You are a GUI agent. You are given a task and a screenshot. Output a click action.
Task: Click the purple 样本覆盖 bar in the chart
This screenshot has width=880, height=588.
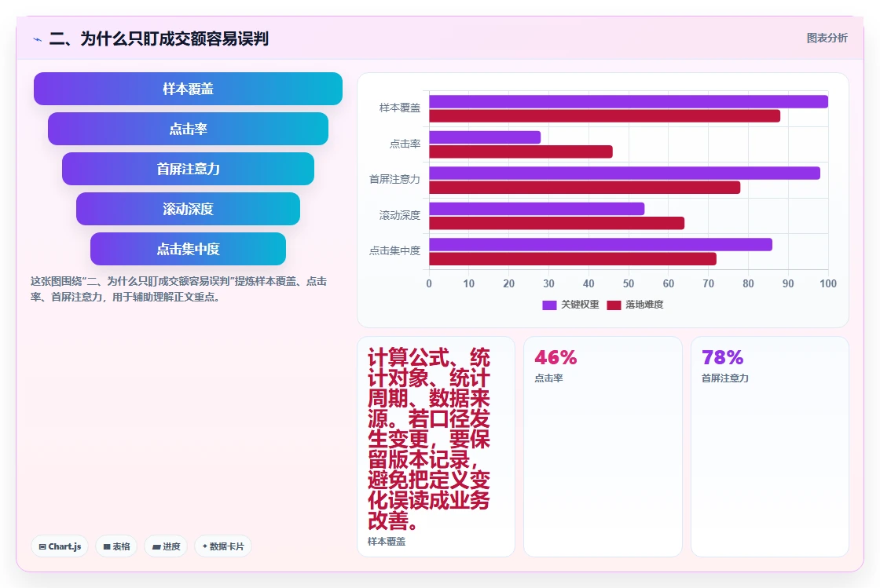[x=629, y=101]
